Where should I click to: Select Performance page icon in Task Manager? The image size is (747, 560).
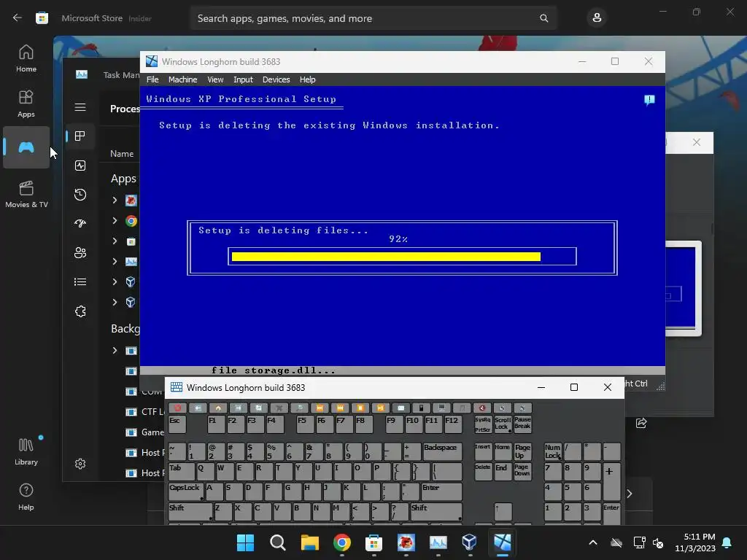[x=80, y=166]
